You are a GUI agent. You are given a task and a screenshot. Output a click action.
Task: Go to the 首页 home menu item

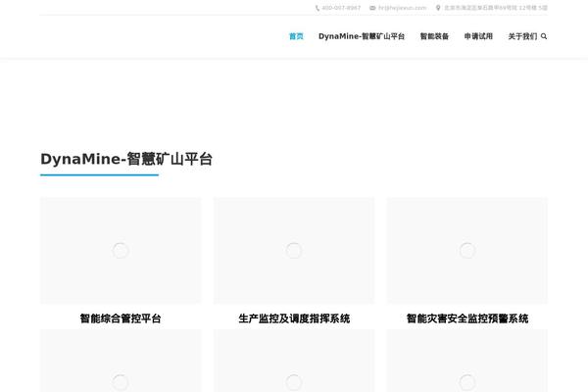[296, 36]
